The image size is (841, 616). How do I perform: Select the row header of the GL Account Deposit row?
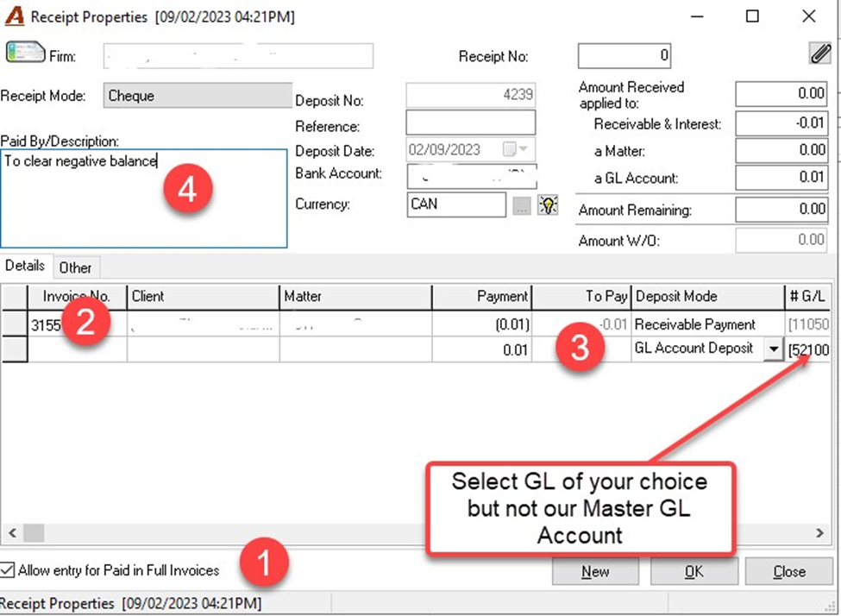coord(15,350)
